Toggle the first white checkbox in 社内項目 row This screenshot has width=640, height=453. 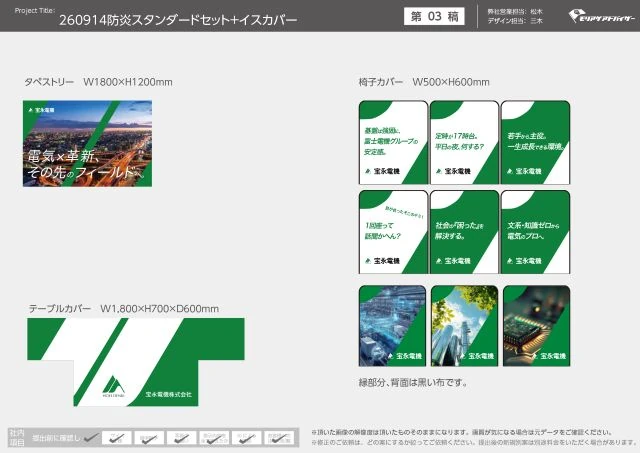(117, 438)
